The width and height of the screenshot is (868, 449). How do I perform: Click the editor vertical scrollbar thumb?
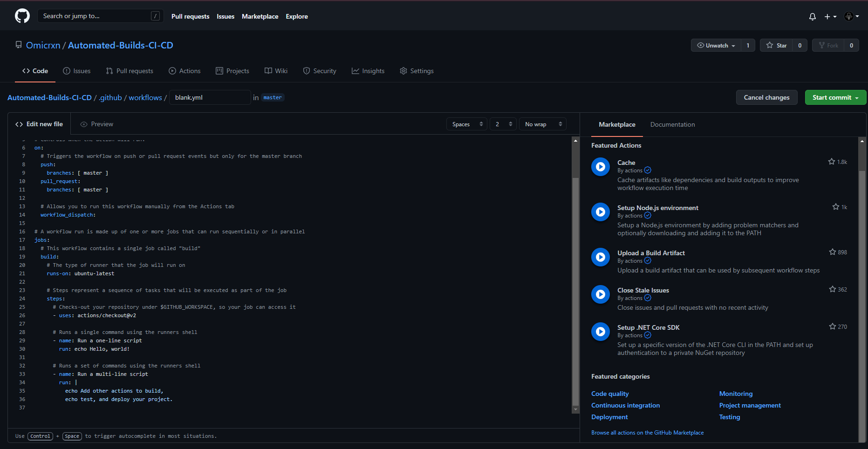pyautogui.click(x=575, y=291)
